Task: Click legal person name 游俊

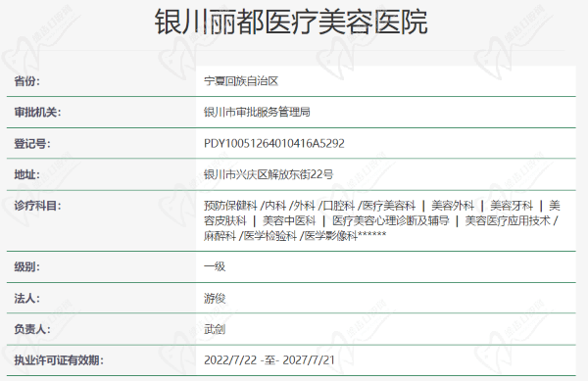Action: coord(215,299)
